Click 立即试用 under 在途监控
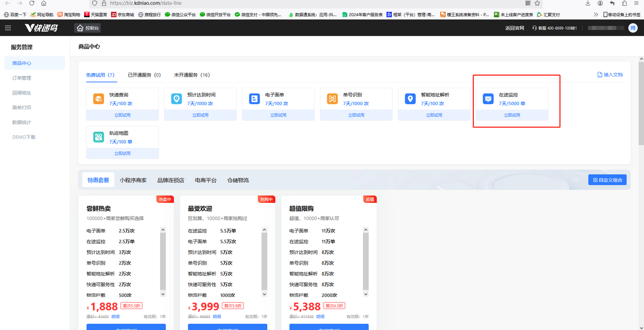The height and width of the screenshot is (330, 644). [512, 115]
